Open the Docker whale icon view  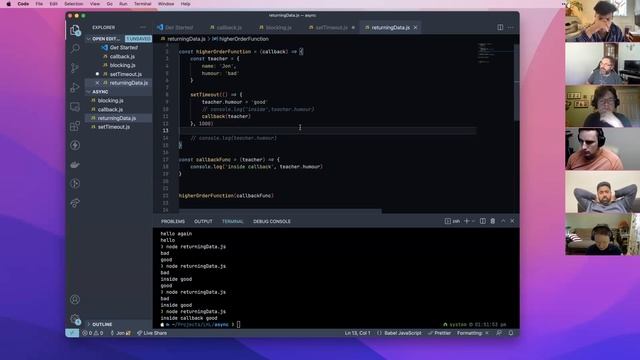(x=75, y=164)
